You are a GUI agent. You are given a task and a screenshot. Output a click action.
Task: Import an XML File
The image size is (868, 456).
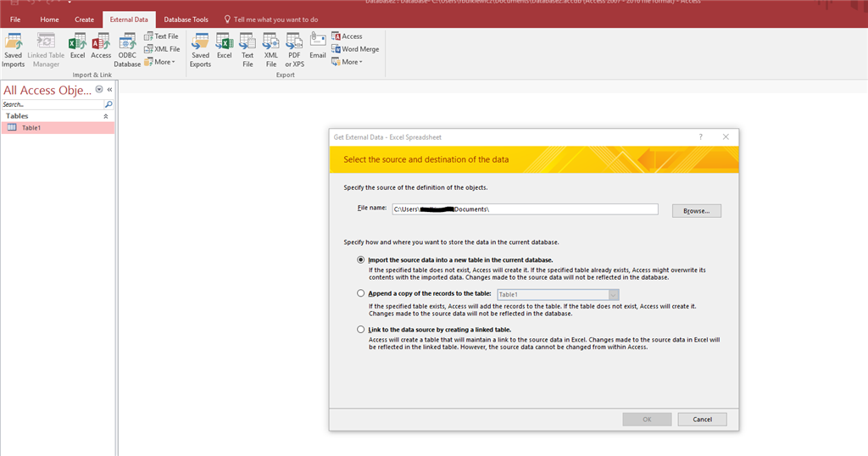tap(162, 48)
